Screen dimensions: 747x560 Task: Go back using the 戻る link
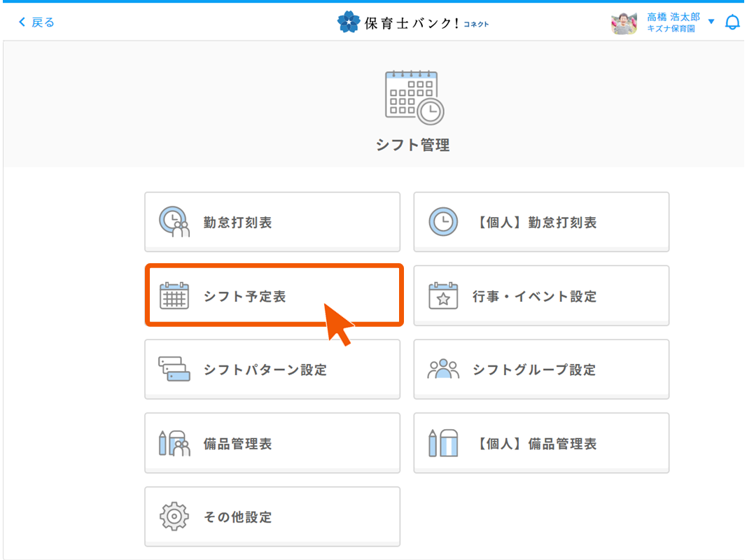36,22
